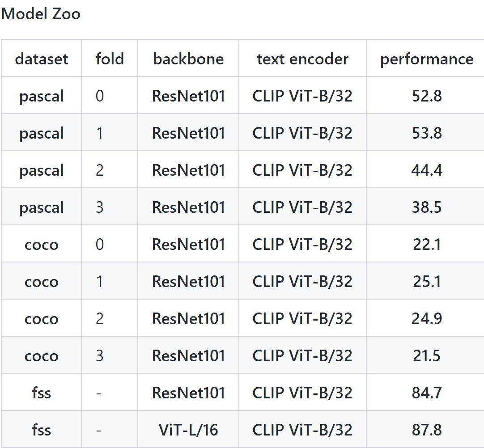This screenshot has width=484, height=448.
Task: Click the 38.5 performance value
Action: coord(426,207)
